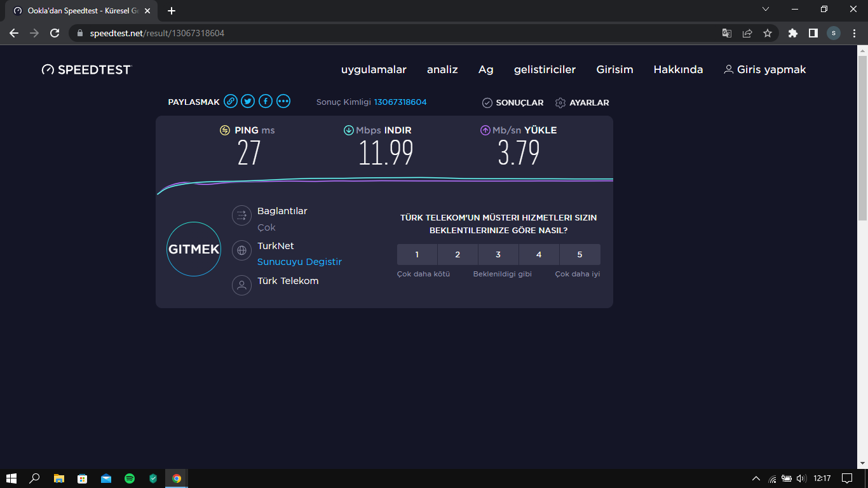Click the upload arrow icon
Screen dimensions: 868x488
coord(485,130)
